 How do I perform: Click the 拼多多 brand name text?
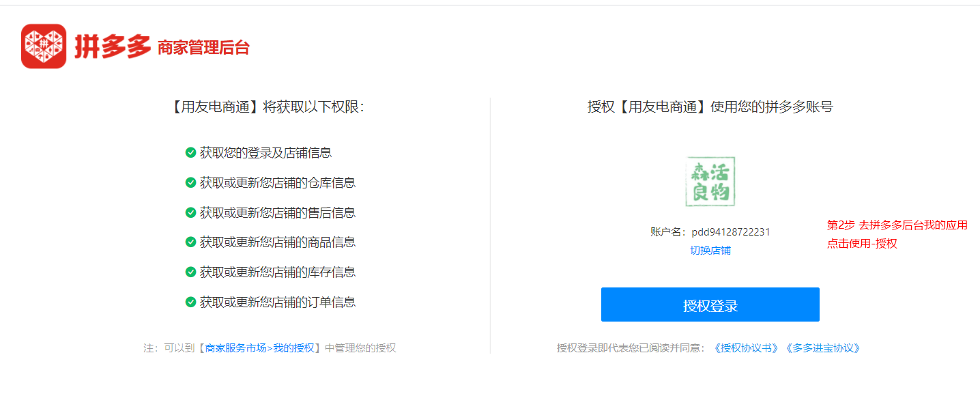(113, 47)
